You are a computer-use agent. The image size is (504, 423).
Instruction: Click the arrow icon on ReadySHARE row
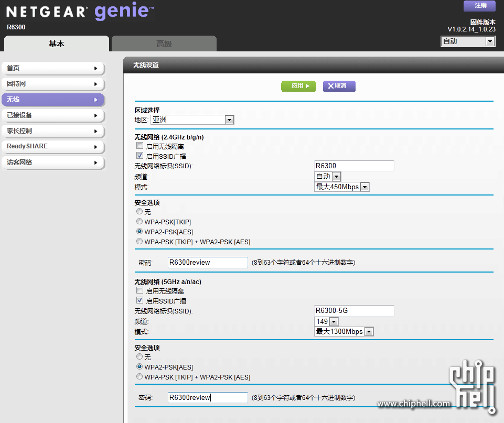tap(95, 147)
